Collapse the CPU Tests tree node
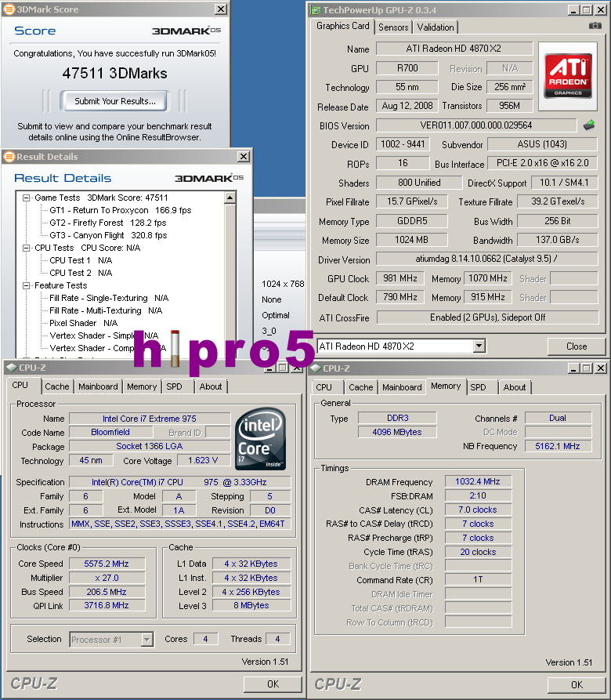The height and width of the screenshot is (700, 611). point(27,248)
